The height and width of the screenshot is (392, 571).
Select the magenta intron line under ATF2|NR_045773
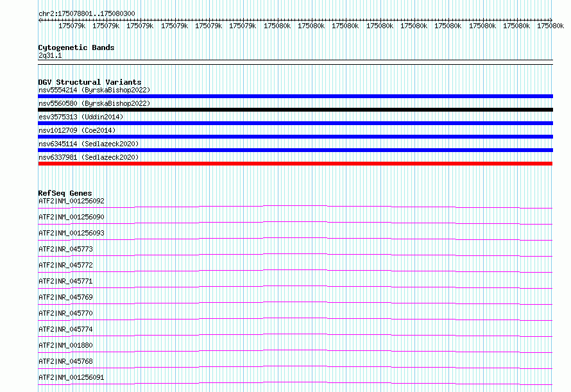click(x=295, y=255)
